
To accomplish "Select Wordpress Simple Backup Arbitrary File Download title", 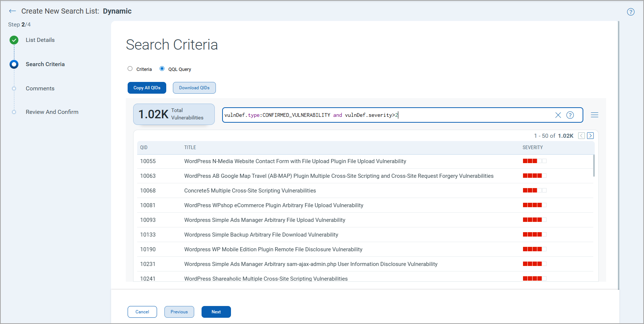I will tap(261, 235).
